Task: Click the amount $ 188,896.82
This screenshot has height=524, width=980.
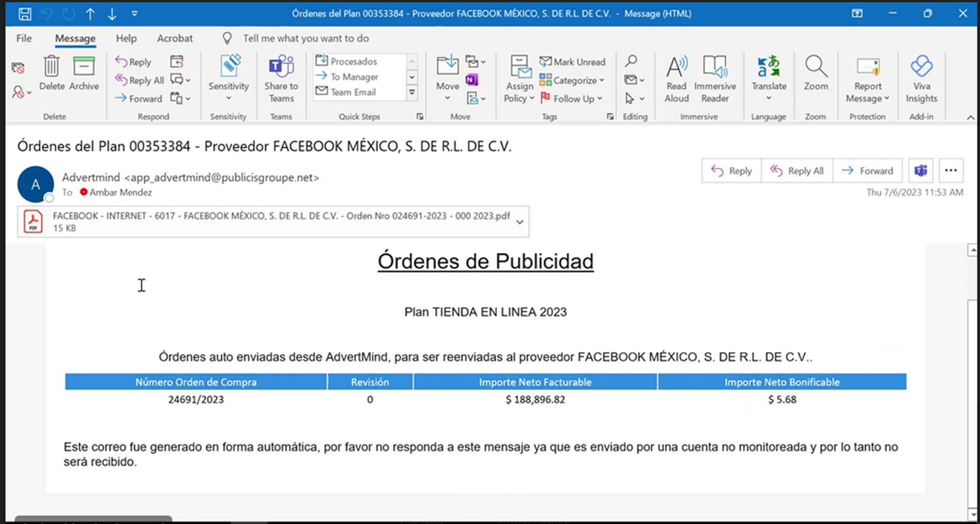Action: click(535, 399)
